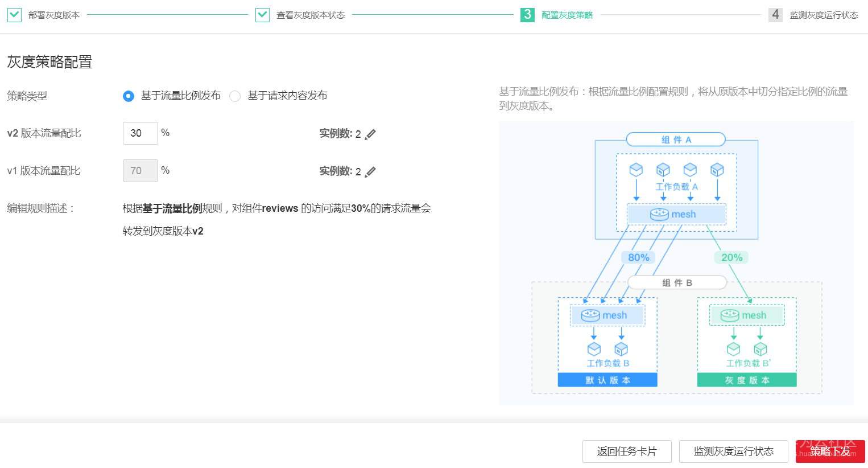
Task: Click the 工作负载 A label in diagram
Action: click(x=676, y=187)
